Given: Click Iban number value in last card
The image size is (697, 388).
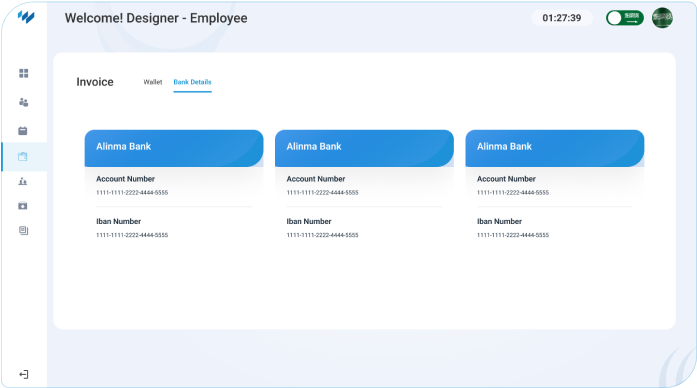Looking at the screenshot, I should pyautogui.click(x=513, y=235).
